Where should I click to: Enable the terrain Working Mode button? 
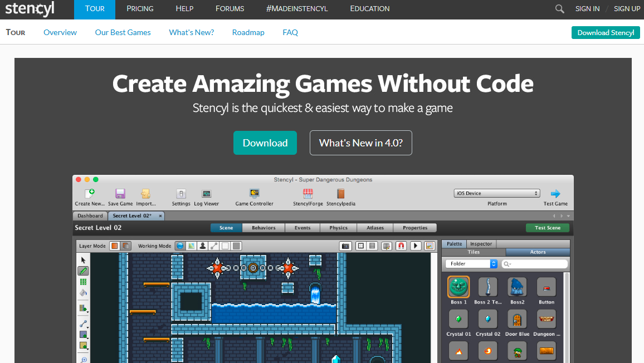[x=192, y=246]
